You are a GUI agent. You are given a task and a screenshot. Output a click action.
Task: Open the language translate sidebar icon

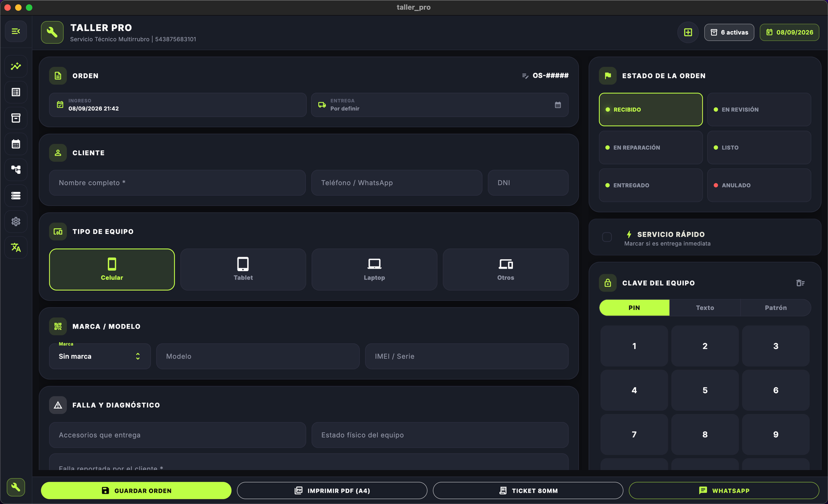(16, 247)
